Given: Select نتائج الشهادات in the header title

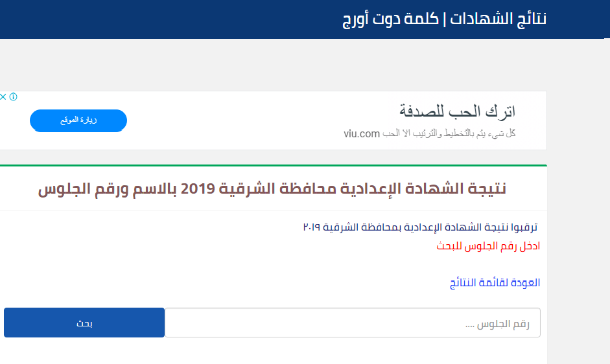Looking at the screenshot, I should (x=498, y=19).
